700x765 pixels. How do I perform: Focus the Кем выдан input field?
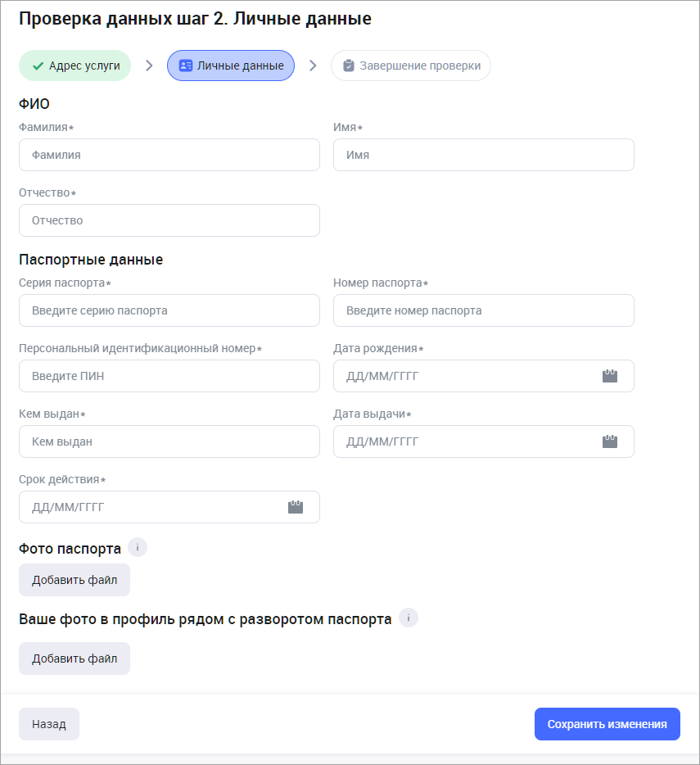click(x=169, y=441)
